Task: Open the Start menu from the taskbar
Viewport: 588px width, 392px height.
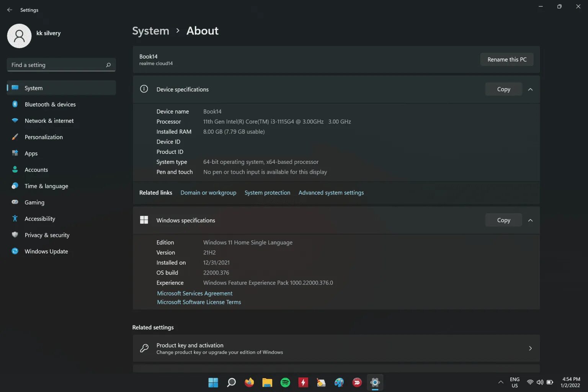Action: (213, 382)
